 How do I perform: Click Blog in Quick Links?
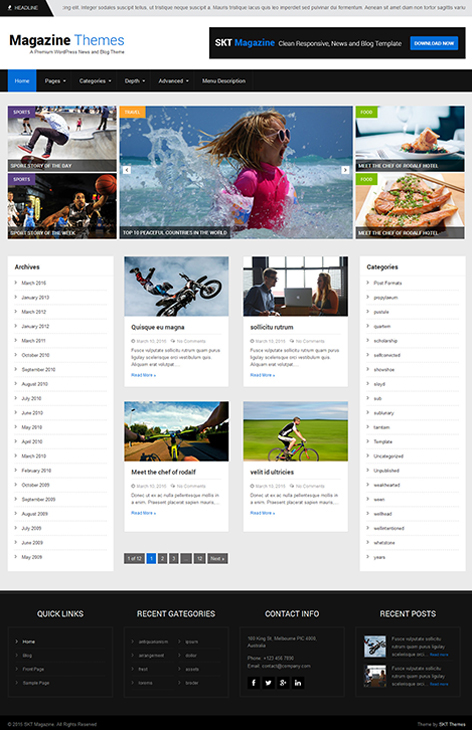pos(27,656)
